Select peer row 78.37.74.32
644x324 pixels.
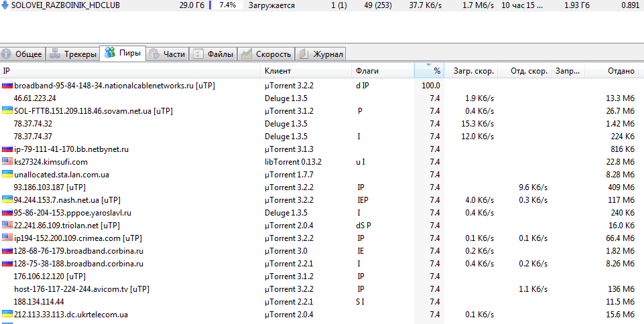click(322, 123)
